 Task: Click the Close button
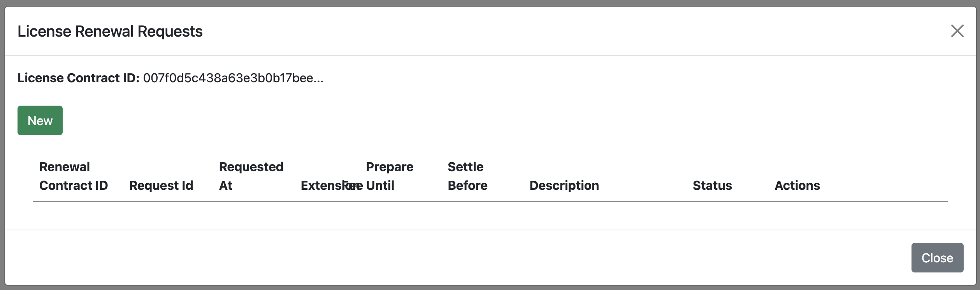tap(937, 257)
